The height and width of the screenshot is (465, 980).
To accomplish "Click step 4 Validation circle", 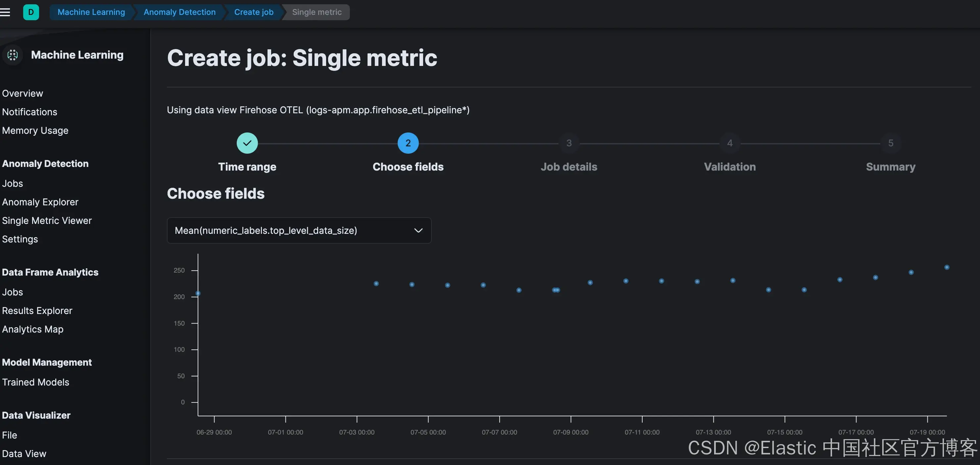I will [x=730, y=143].
